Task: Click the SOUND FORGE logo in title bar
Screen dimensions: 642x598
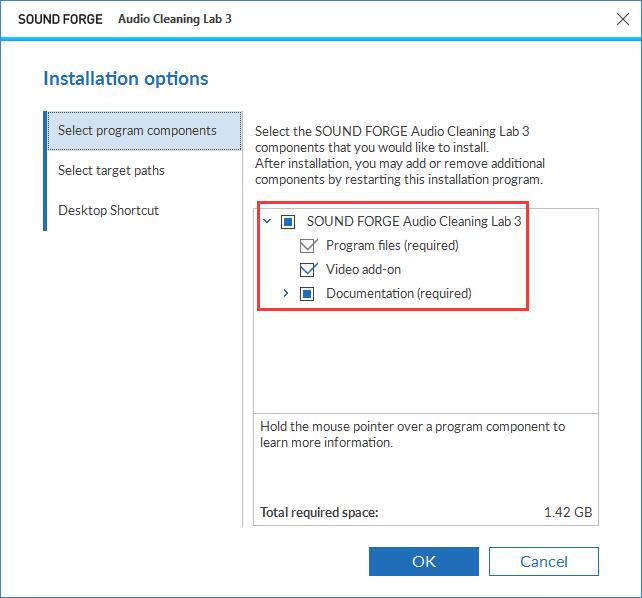Action: (x=60, y=19)
